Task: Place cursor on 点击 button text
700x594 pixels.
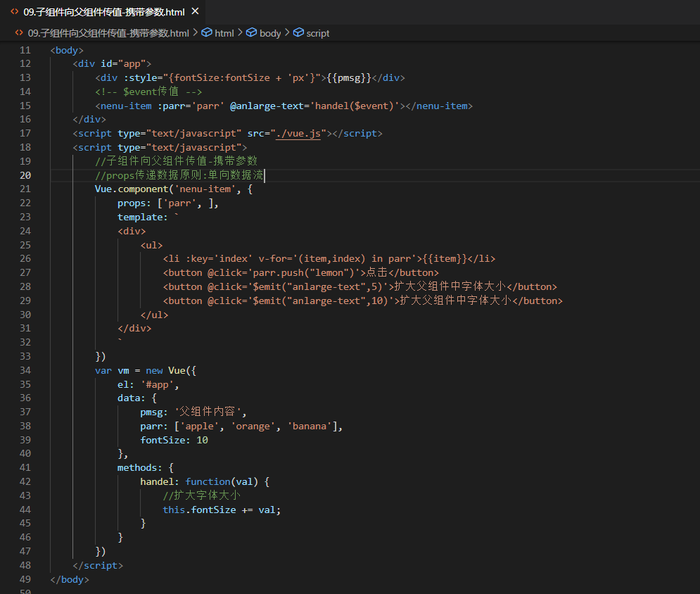Action: point(377,273)
